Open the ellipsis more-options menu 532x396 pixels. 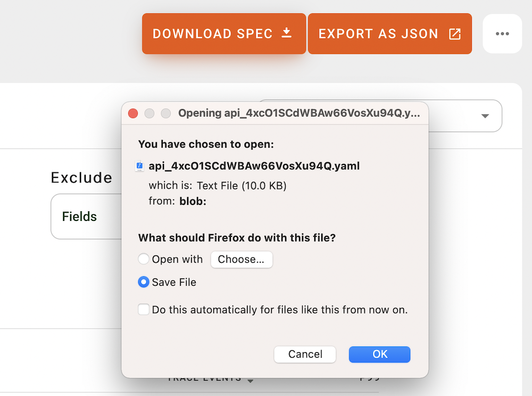tap(502, 33)
